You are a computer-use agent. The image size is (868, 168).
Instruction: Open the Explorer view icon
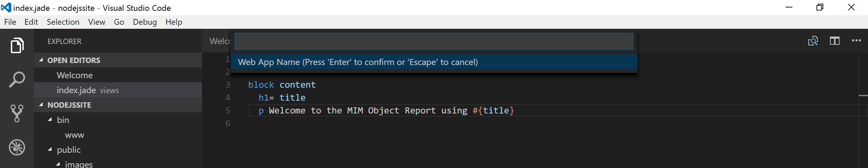(x=17, y=45)
